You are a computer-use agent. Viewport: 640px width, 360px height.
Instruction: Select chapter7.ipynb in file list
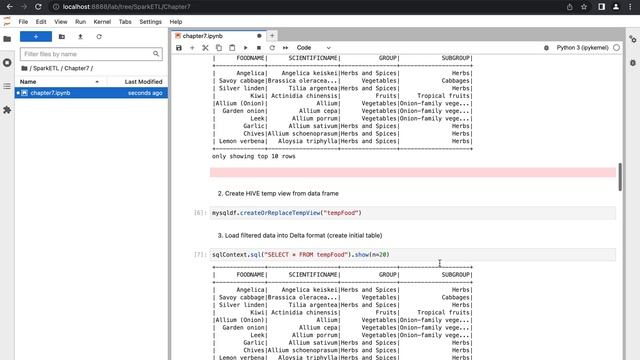coord(91,93)
